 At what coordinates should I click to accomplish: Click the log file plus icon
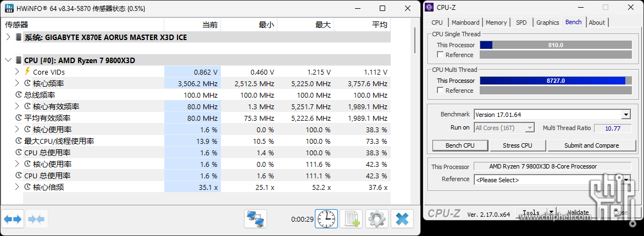coord(351,219)
